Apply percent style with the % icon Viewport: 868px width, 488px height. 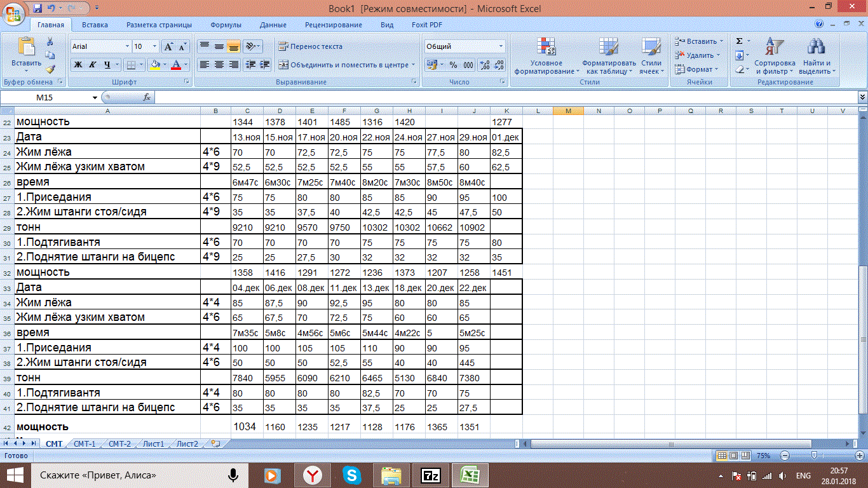click(453, 65)
